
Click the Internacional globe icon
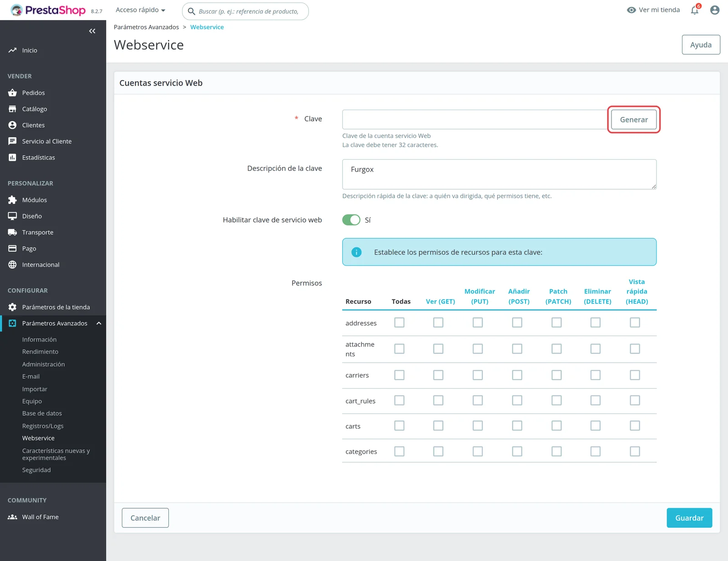(x=12, y=264)
